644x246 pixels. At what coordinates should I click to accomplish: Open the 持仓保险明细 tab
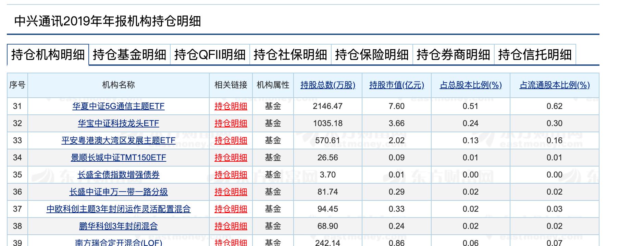(372, 55)
